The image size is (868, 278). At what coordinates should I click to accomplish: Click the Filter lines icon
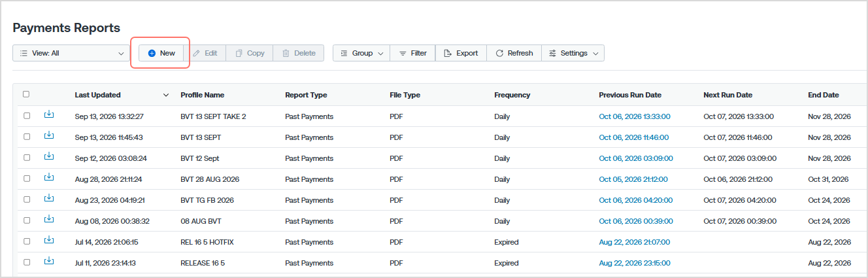tap(403, 53)
